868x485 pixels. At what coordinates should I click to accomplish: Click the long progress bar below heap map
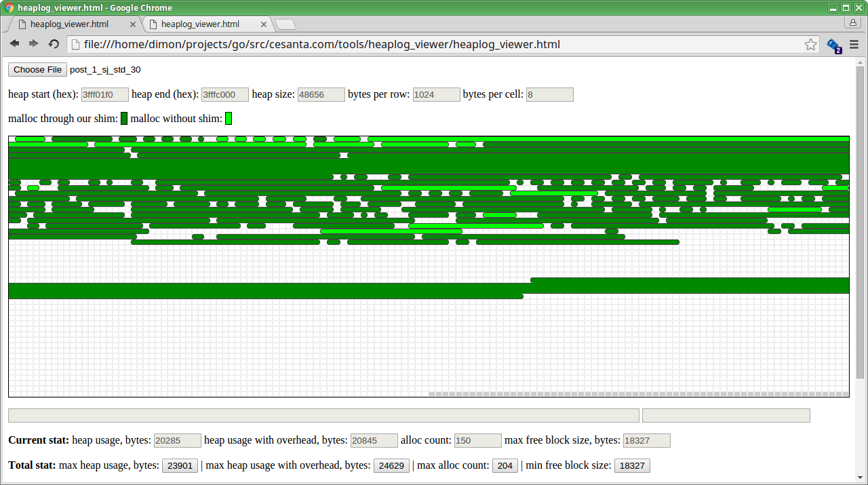click(x=323, y=415)
